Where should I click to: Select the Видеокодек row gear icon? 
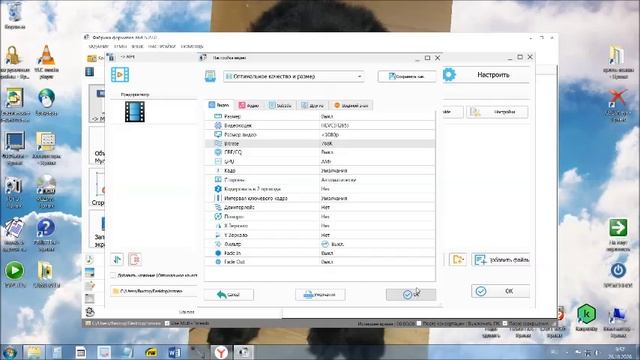[218, 125]
